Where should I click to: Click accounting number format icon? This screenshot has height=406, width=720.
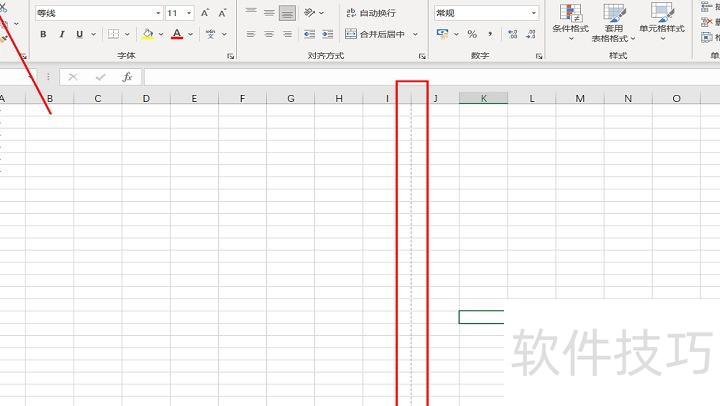coord(443,34)
